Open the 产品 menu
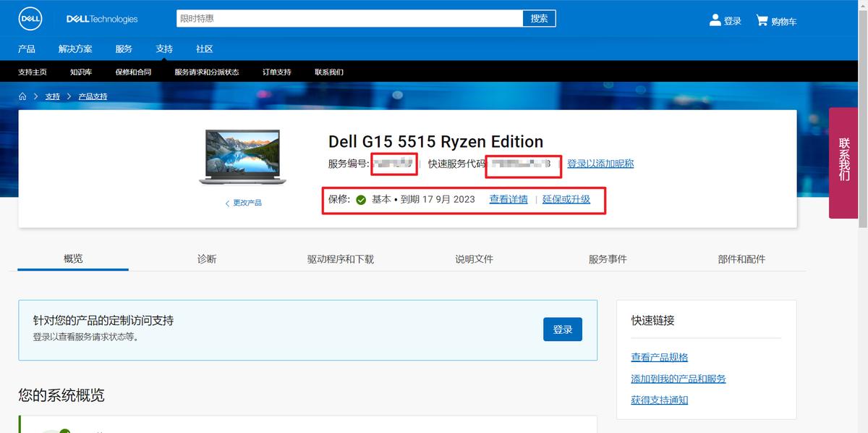 point(27,49)
